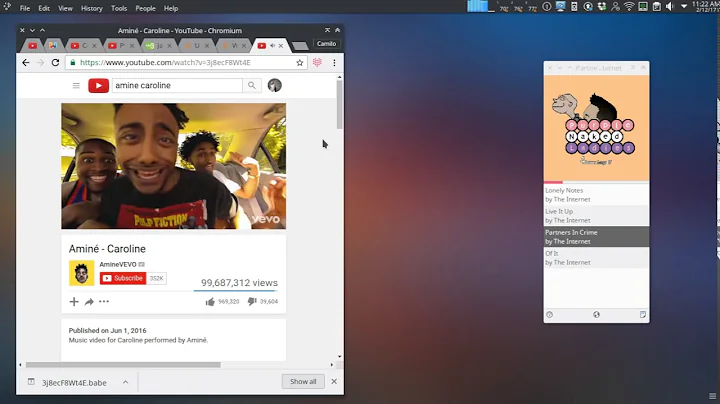Switch to the first YouTube tab

point(33,45)
